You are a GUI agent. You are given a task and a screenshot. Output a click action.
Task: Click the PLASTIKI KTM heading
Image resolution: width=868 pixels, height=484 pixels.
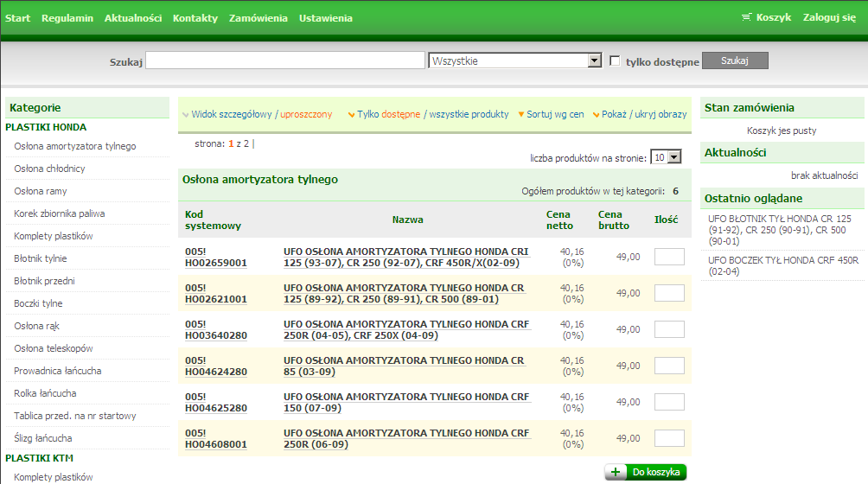39,458
